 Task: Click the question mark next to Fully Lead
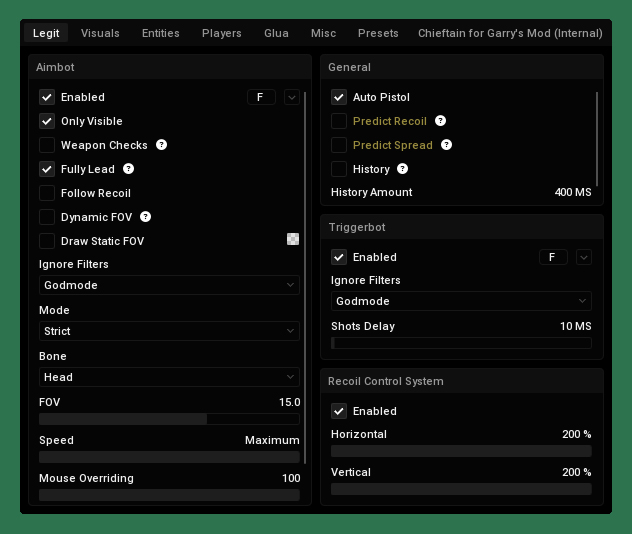pos(128,169)
